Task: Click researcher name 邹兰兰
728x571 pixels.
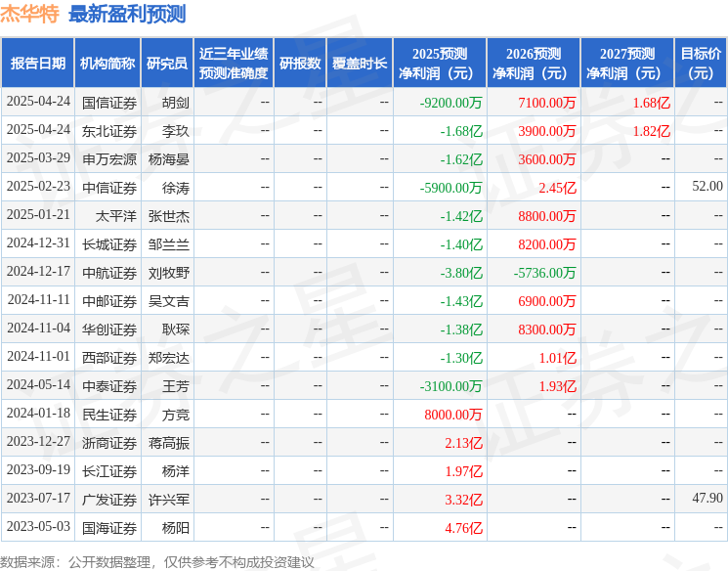Action: pyautogui.click(x=168, y=244)
